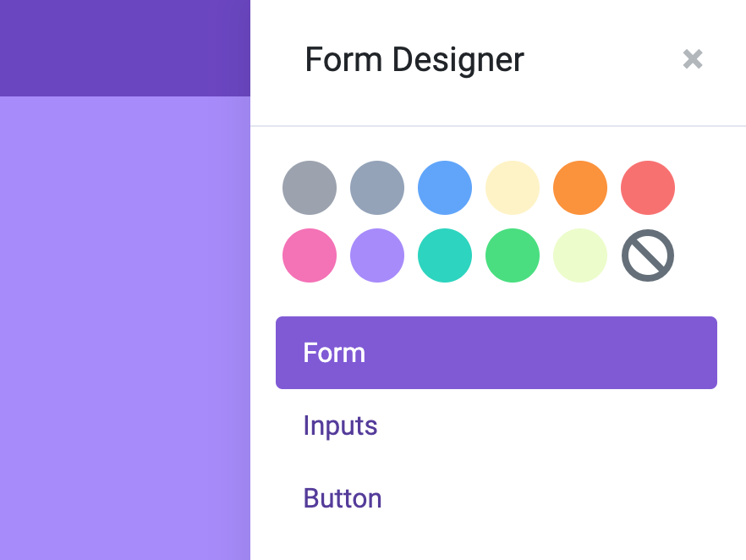The height and width of the screenshot is (560, 746).
Task: Pick the green color swatch
Action: [513, 255]
